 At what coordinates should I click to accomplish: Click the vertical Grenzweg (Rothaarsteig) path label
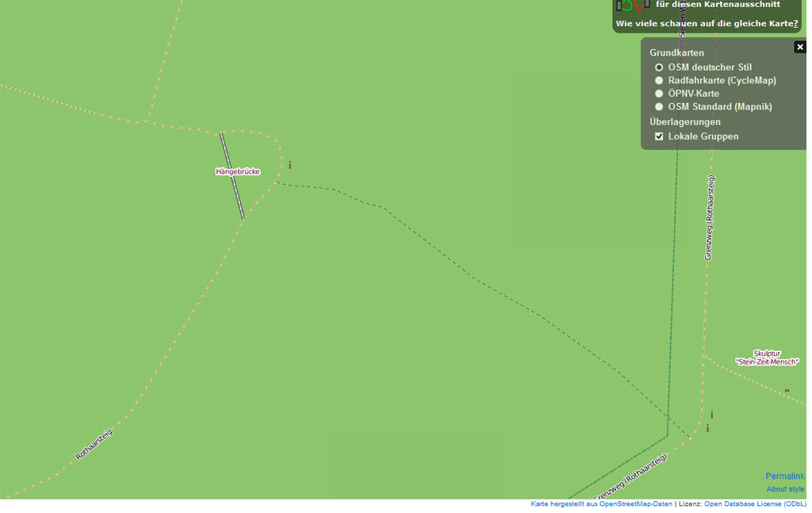(x=709, y=217)
